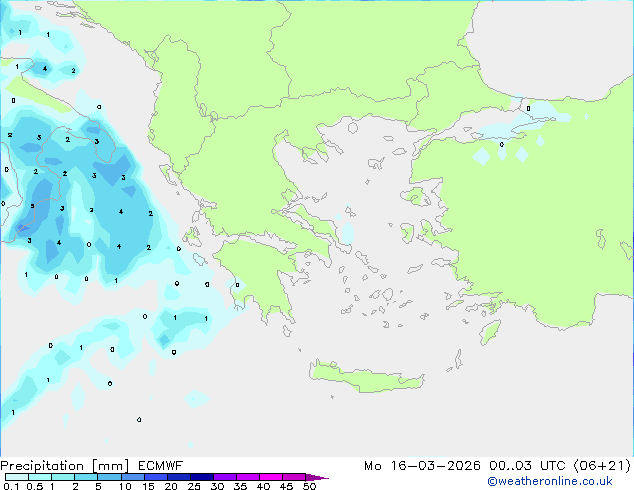Click the 15–20 mm blue legend swatch

coord(155,477)
